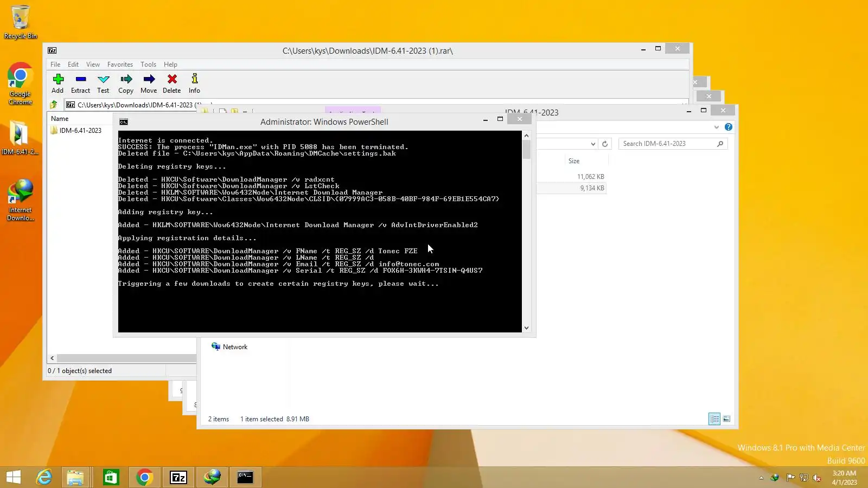The image size is (868, 488).
Task: Run Test on the archive
Action: (103, 84)
